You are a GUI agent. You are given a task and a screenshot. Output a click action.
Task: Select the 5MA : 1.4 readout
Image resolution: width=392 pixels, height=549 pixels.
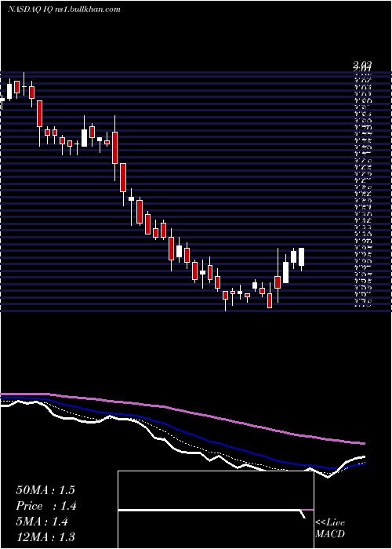coord(42,522)
